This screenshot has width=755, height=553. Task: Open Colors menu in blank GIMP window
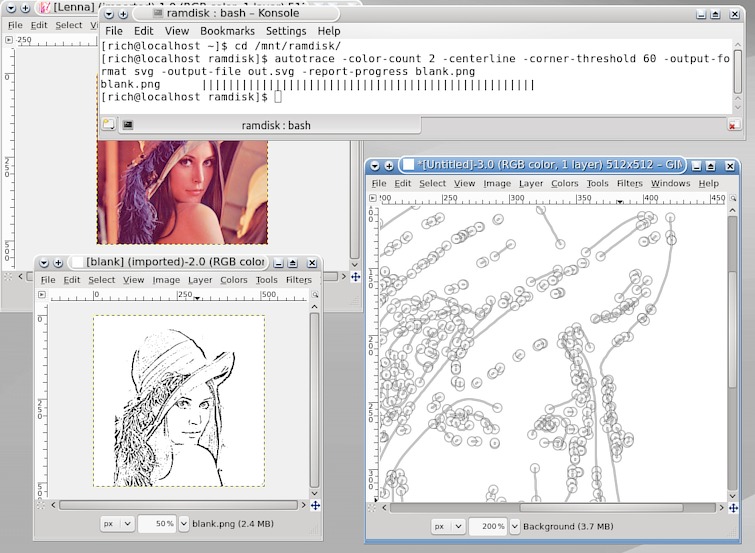click(234, 280)
